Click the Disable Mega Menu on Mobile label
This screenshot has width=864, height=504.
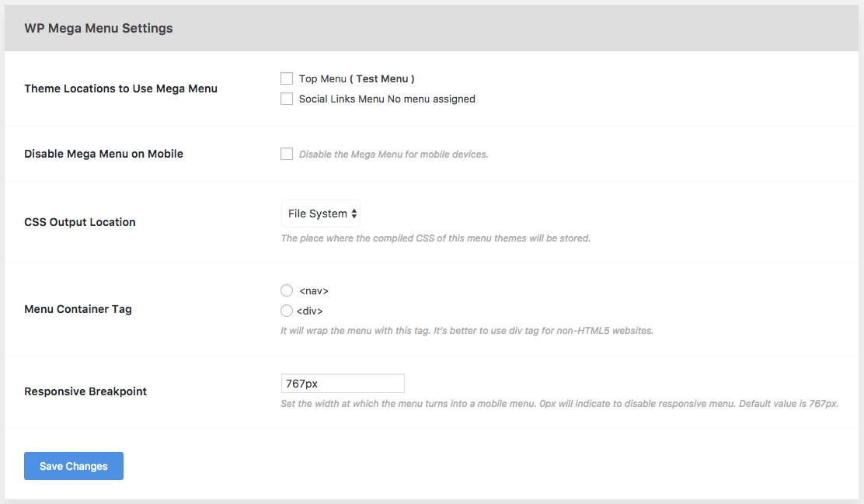[x=103, y=154]
